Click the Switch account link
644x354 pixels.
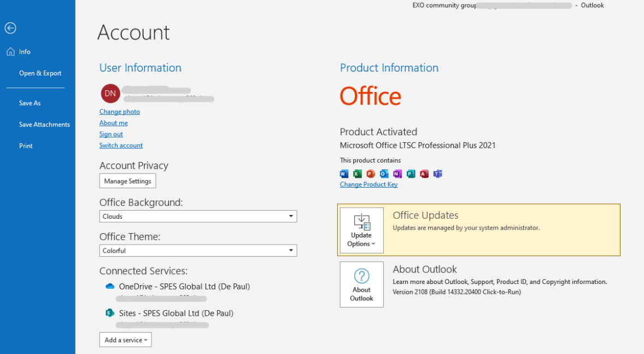point(121,145)
